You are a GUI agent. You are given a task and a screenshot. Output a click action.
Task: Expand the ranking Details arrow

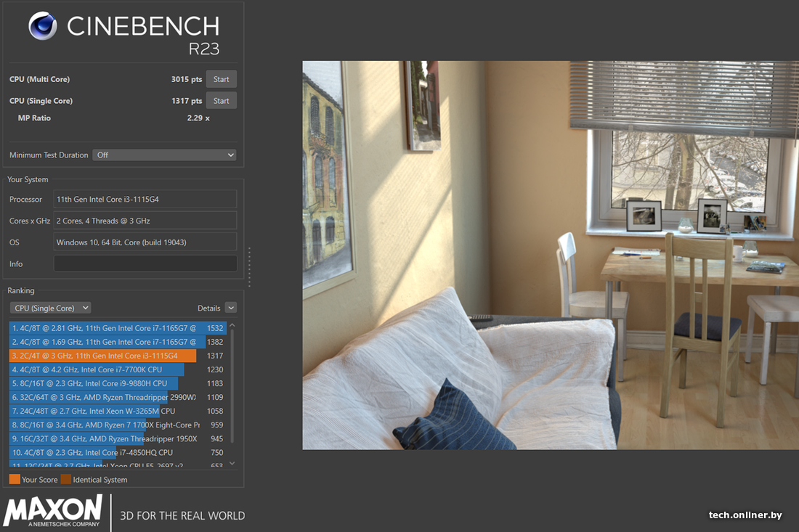point(231,308)
